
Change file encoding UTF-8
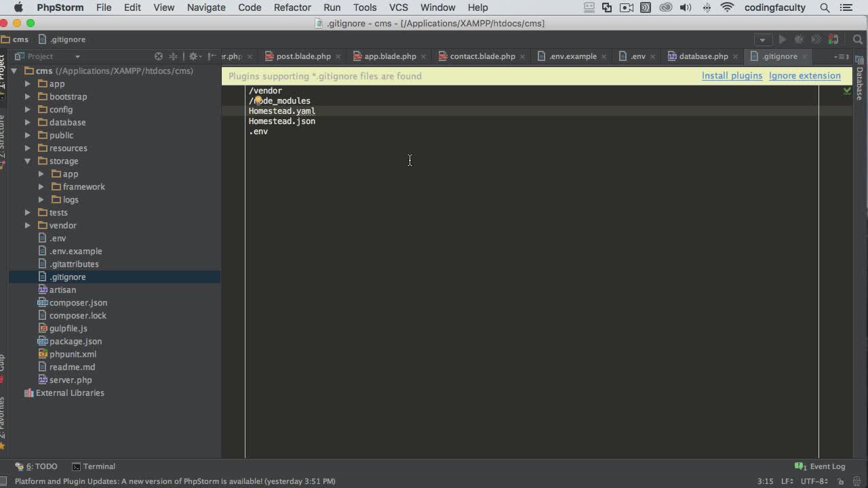(814, 481)
